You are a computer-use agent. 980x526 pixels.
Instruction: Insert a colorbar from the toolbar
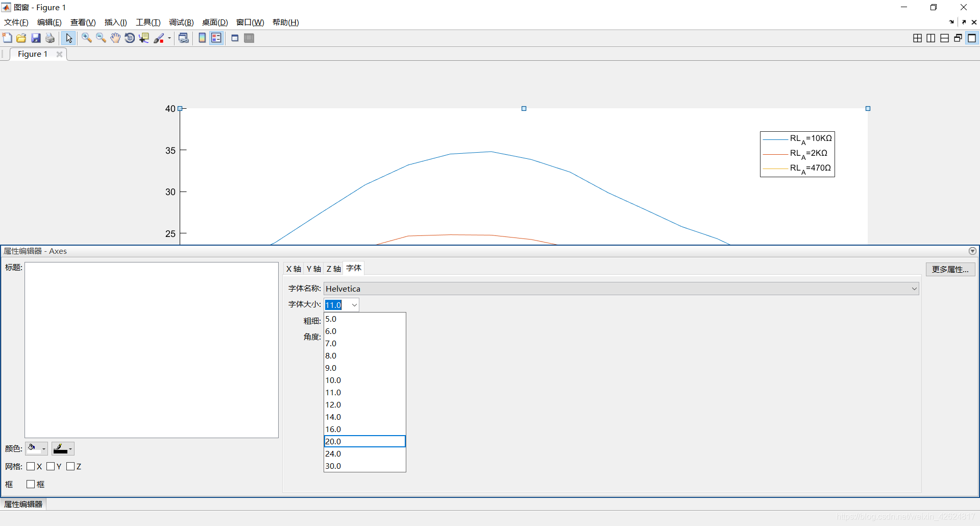(x=202, y=38)
